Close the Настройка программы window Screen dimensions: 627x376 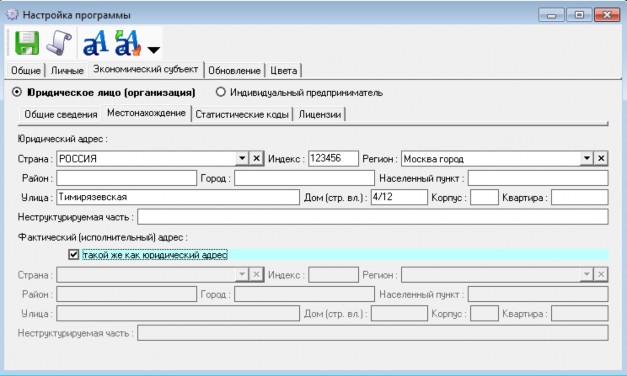pos(607,15)
